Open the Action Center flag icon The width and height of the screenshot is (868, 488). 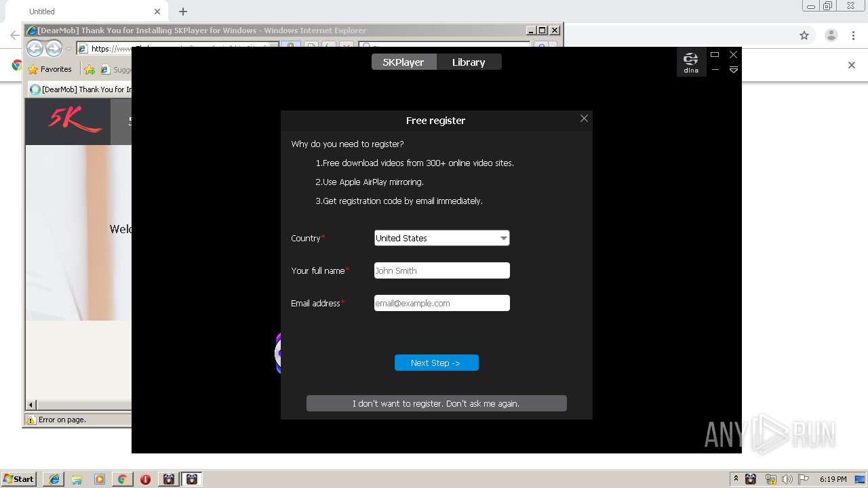(x=804, y=479)
